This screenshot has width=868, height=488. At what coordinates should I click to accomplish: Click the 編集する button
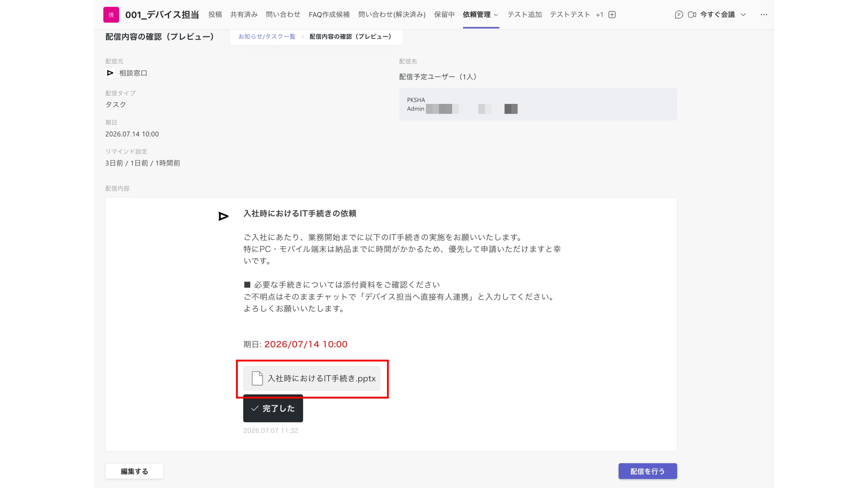click(134, 471)
